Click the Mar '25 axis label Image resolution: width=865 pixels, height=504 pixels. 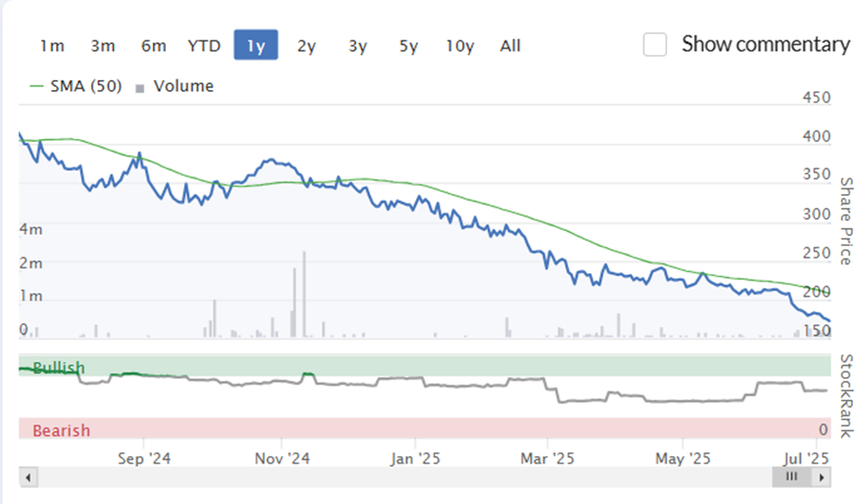point(548,459)
